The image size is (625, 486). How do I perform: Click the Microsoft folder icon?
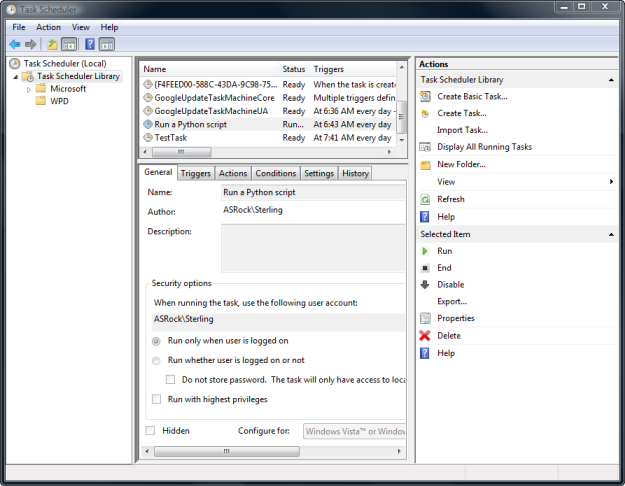(41, 88)
